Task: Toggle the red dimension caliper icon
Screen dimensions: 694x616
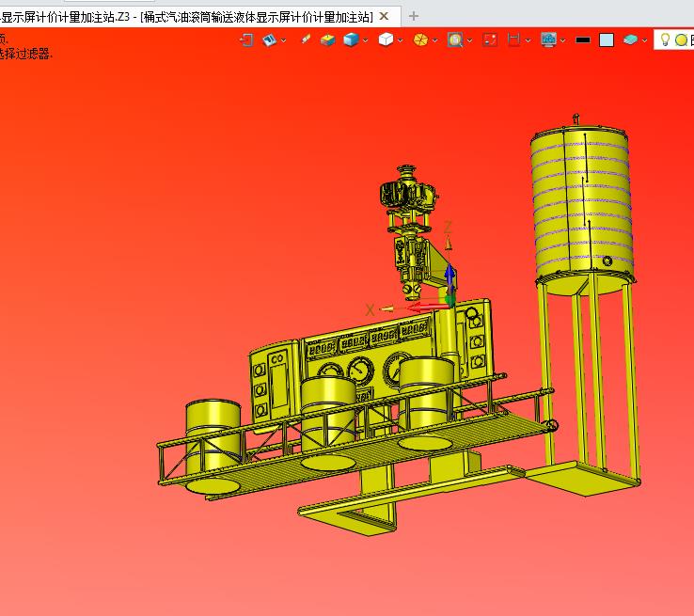Action: point(513,40)
